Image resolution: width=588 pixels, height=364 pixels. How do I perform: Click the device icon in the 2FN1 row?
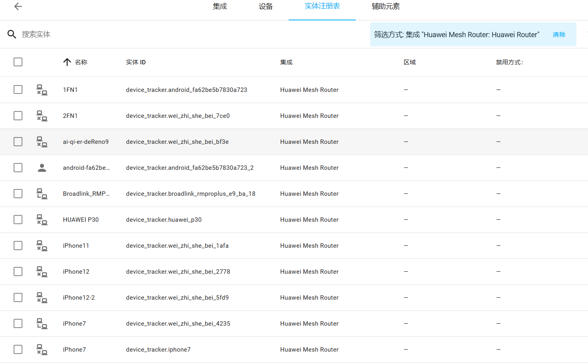pos(42,116)
